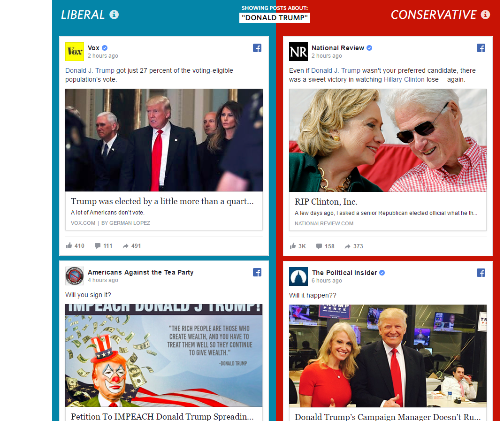Click the VOX.COM source text

click(83, 223)
